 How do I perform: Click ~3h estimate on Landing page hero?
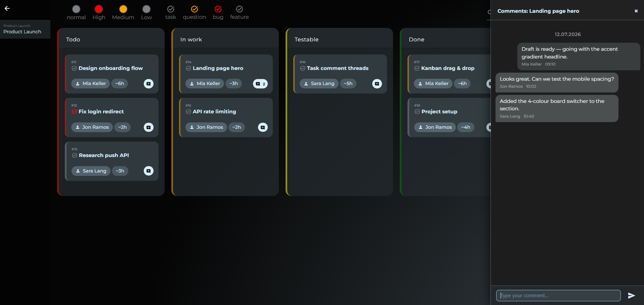coord(233,83)
